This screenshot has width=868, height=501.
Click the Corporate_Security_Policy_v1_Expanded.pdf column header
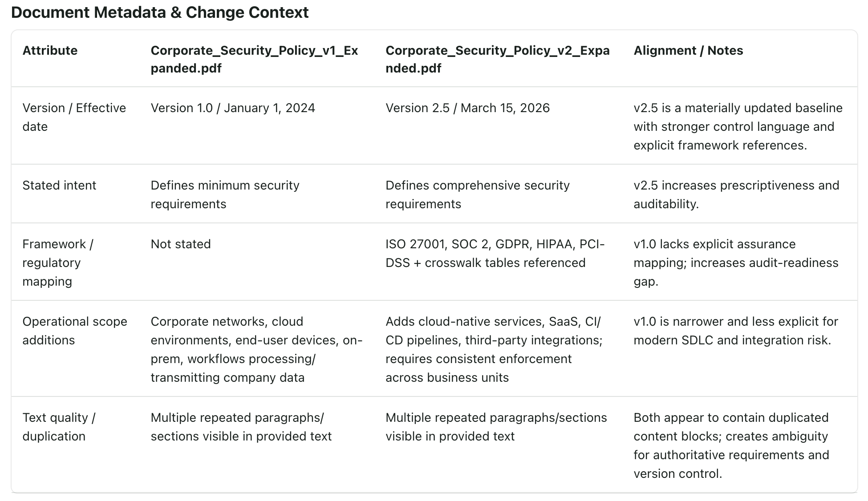point(254,59)
